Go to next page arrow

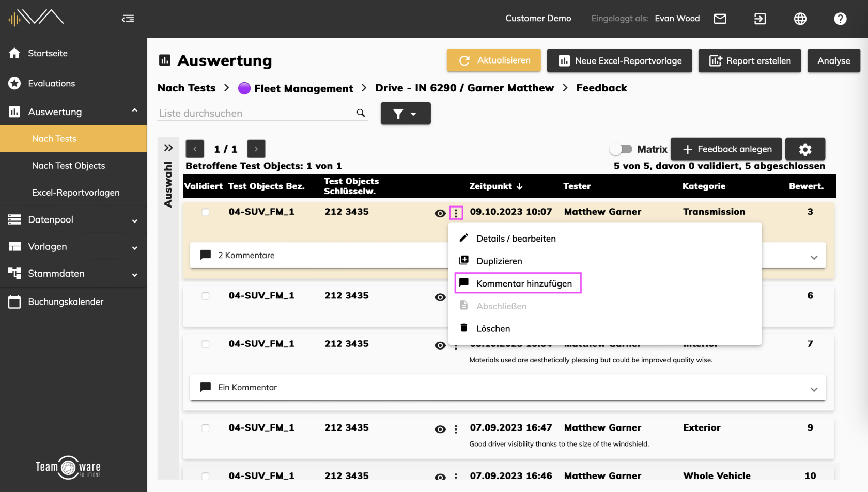pos(256,149)
